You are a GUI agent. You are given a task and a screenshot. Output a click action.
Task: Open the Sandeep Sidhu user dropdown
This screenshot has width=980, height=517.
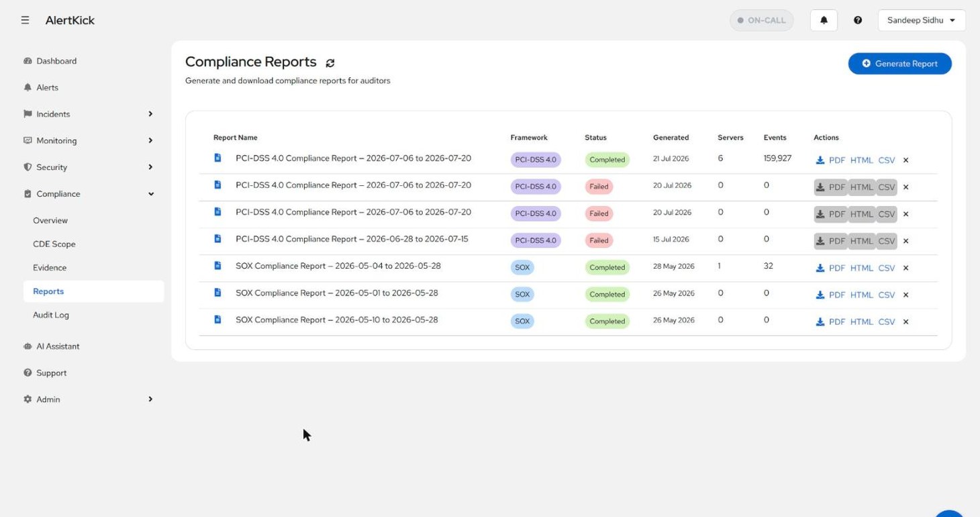(x=921, y=20)
